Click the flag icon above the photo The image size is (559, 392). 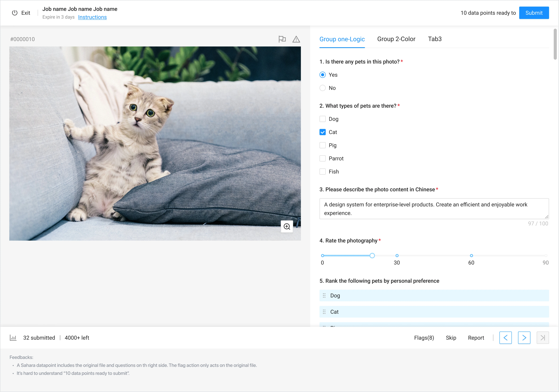[x=282, y=39]
